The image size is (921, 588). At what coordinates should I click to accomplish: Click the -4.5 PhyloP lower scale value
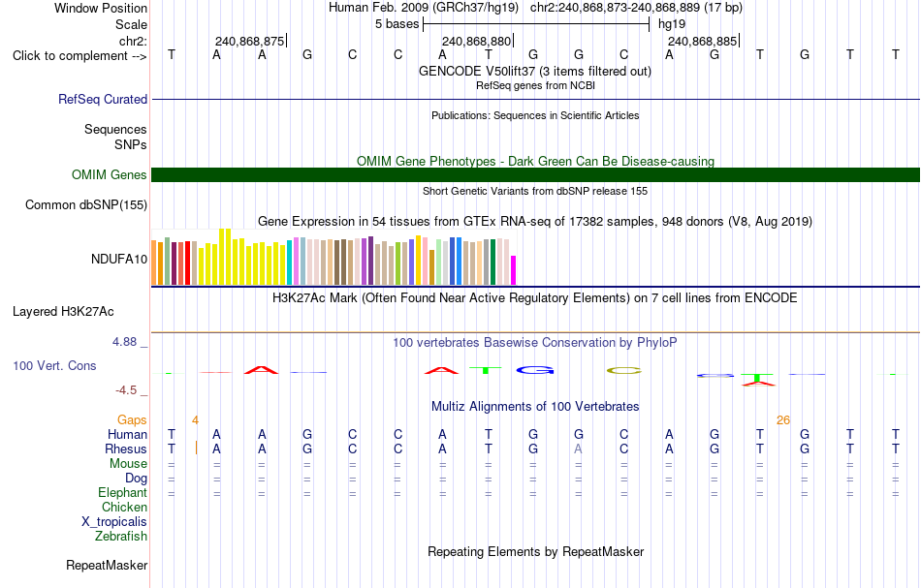coord(126,390)
